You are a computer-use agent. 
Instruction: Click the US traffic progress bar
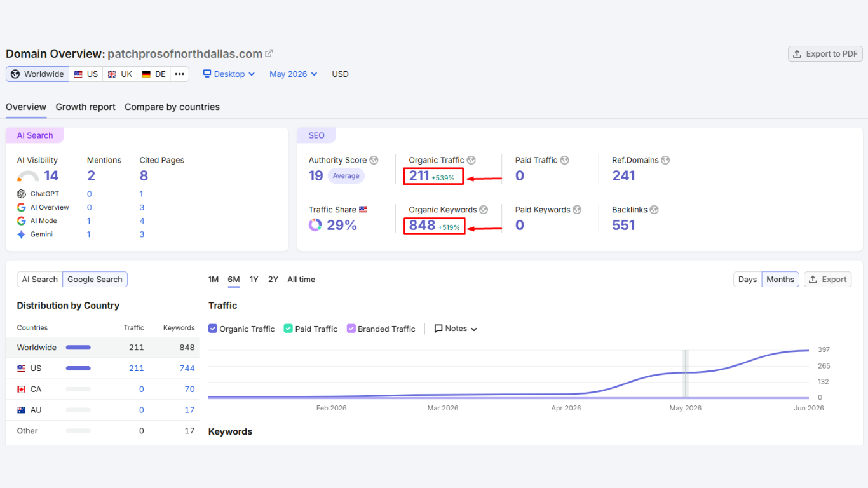(78, 368)
